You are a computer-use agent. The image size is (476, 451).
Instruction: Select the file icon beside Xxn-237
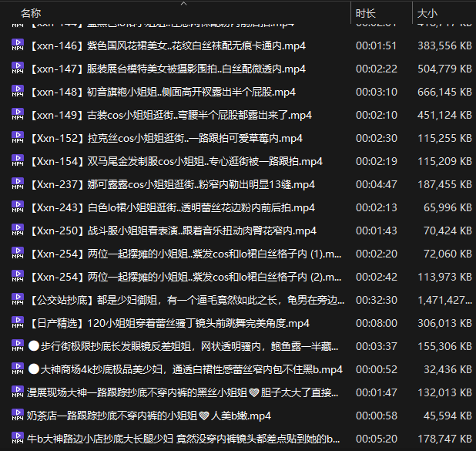click(18, 184)
